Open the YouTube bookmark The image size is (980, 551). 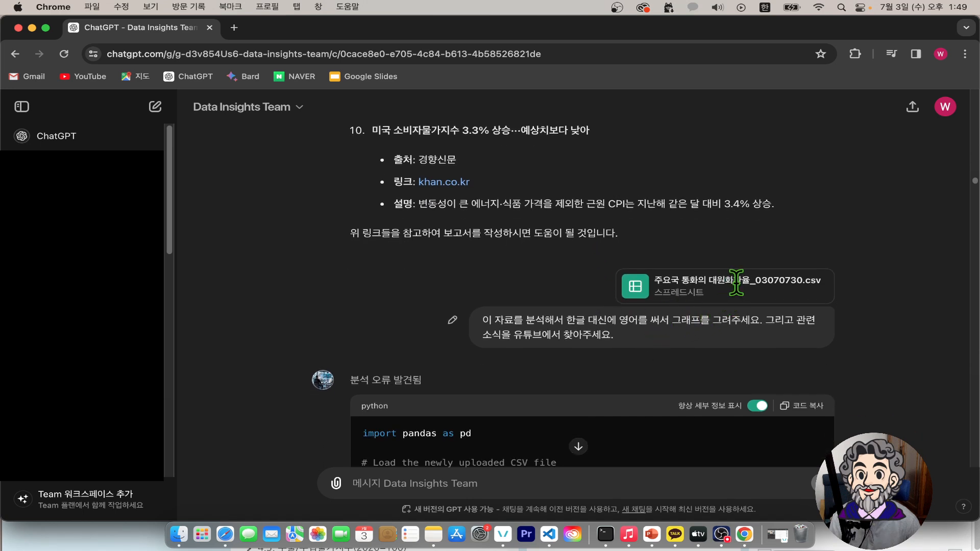(x=83, y=77)
